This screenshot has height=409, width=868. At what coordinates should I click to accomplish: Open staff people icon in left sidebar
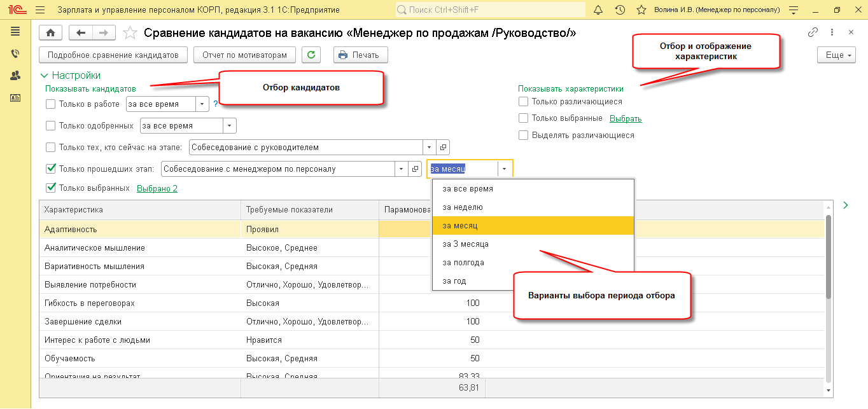click(x=15, y=76)
